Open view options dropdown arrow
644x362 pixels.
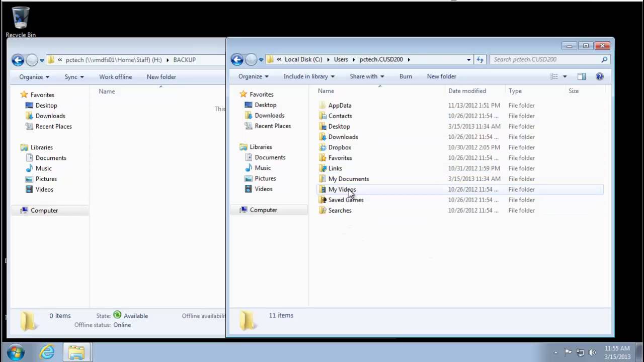[565, 76]
